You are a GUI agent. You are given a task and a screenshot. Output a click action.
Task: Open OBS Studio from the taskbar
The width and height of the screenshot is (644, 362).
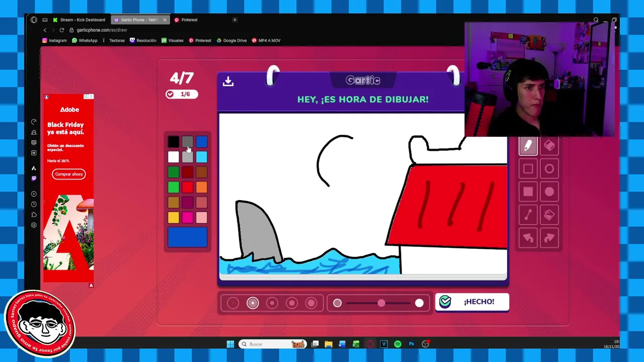tap(425, 344)
